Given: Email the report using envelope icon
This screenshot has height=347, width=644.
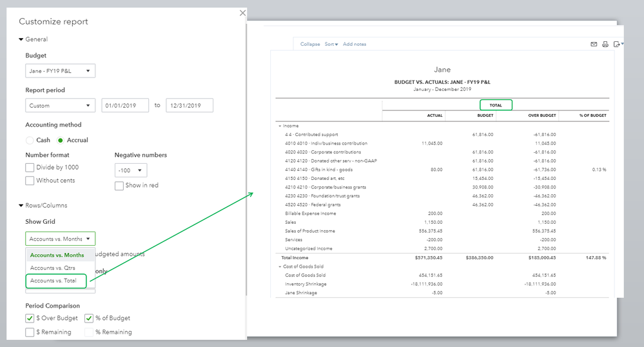Looking at the screenshot, I should 594,44.
